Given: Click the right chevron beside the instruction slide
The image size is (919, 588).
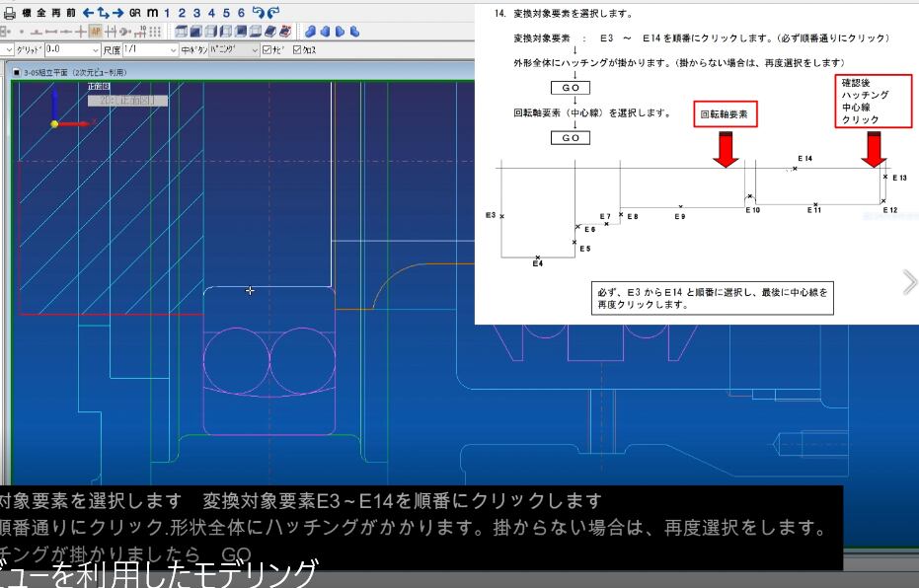Looking at the screenshot, I should (909, 283).
